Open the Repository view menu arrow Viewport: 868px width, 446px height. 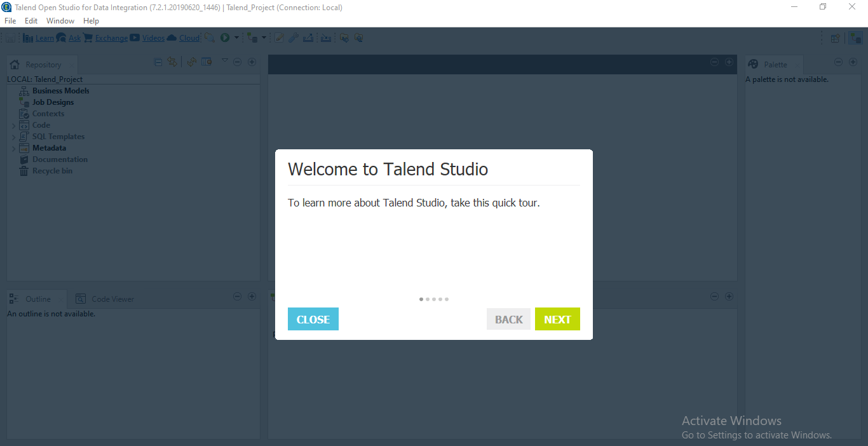[x=224, y=62]
